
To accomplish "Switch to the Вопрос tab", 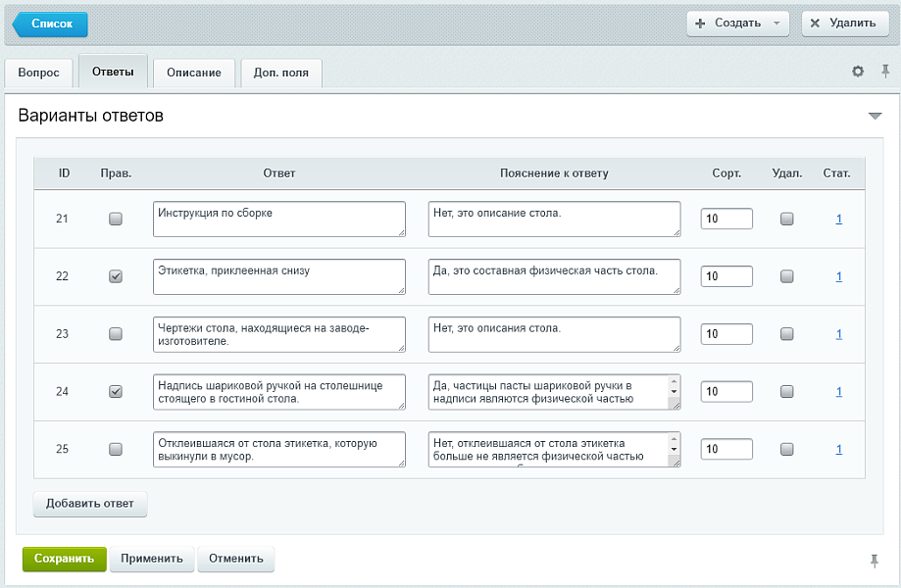I will (x=38, y=73).
